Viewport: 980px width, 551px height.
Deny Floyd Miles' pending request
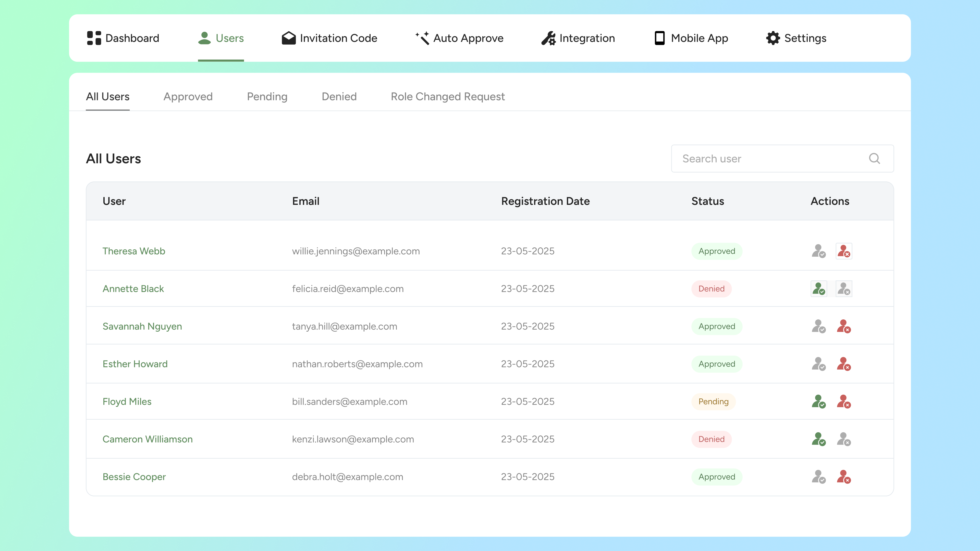click(x=843, y=402)
